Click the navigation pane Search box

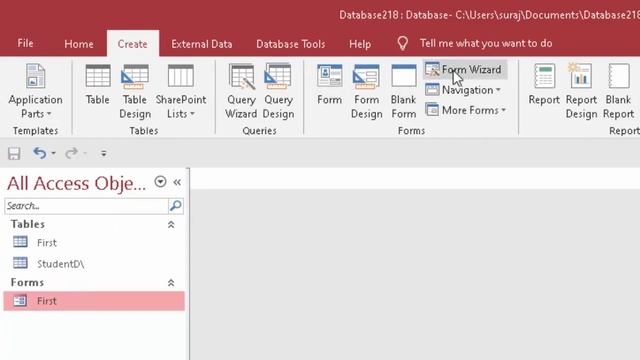coord(86,206)
